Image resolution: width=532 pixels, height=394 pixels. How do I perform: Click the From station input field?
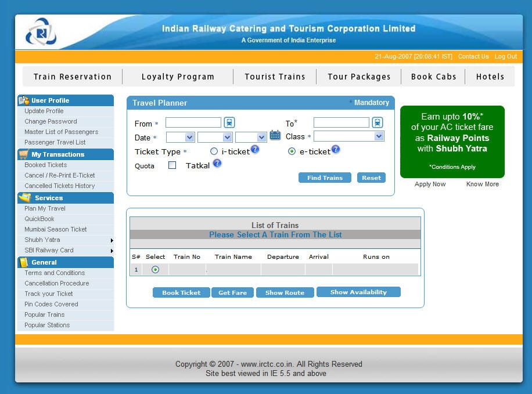193,122
